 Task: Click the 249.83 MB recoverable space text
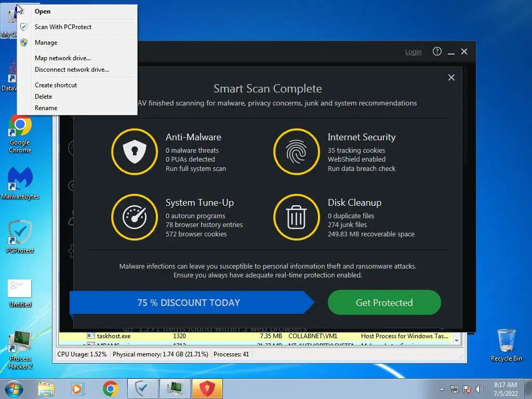371,234
